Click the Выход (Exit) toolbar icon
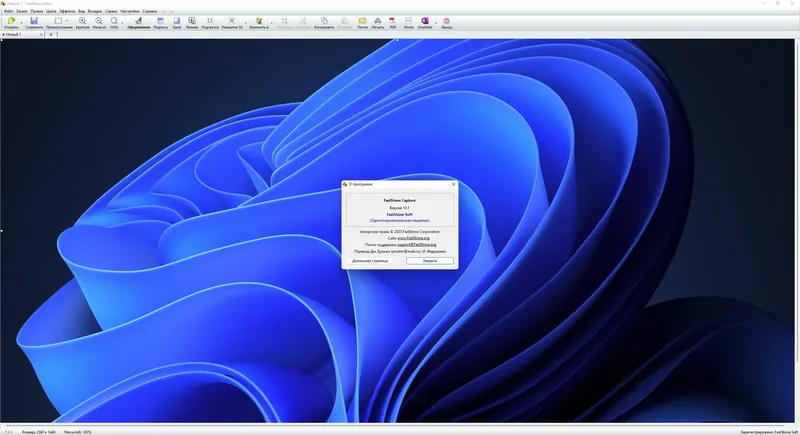The height and width of the screenshot is (435, 800). pyautogui.click(x=446, y=21)
